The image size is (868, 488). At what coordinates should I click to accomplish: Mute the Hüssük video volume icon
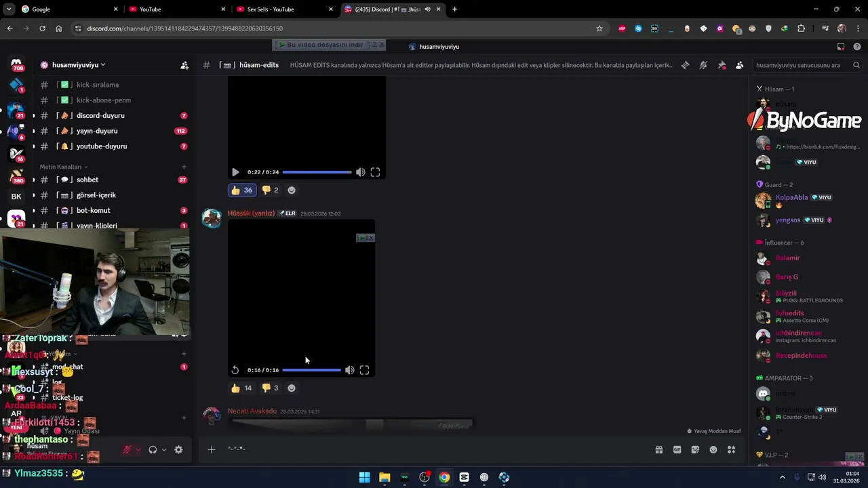point(349,370)
